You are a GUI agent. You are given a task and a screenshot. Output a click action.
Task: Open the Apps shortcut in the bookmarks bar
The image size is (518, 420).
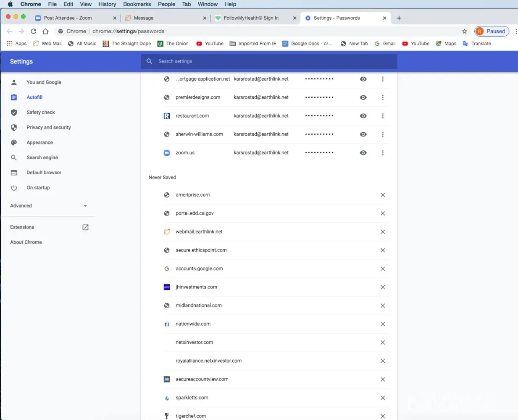click(17, 44)
